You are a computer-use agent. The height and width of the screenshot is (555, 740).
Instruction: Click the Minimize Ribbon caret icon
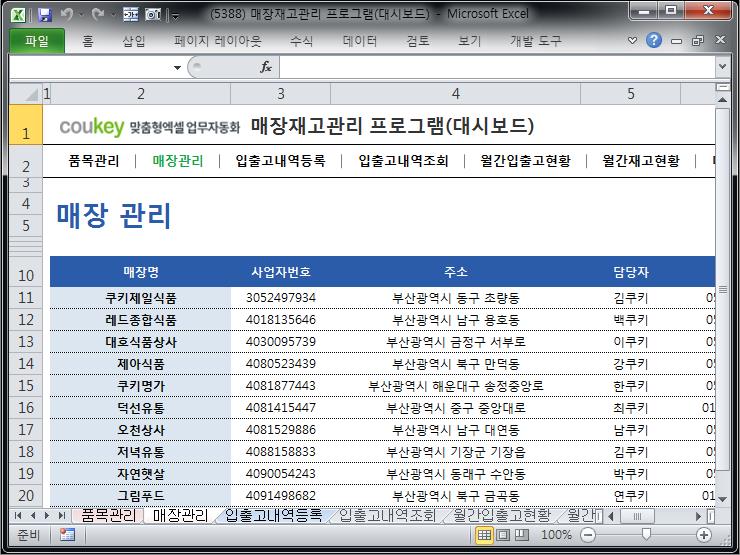point(632,41)
